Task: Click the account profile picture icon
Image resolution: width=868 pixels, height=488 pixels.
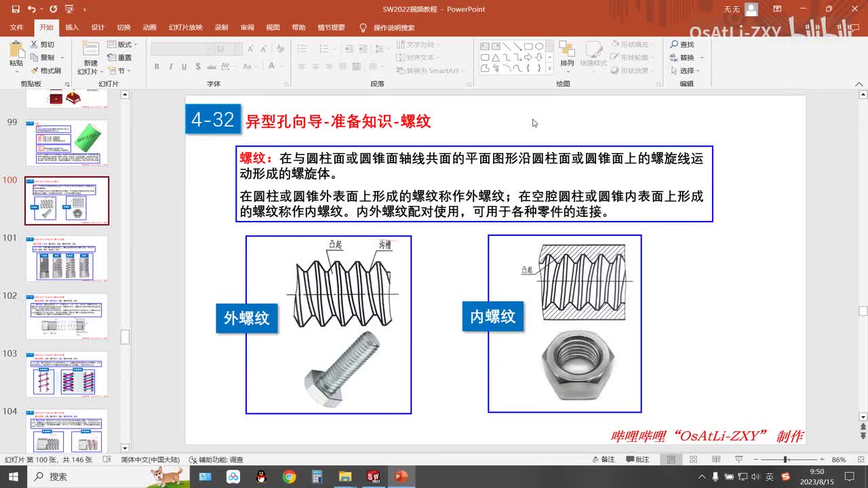Action: coord(751,9)
